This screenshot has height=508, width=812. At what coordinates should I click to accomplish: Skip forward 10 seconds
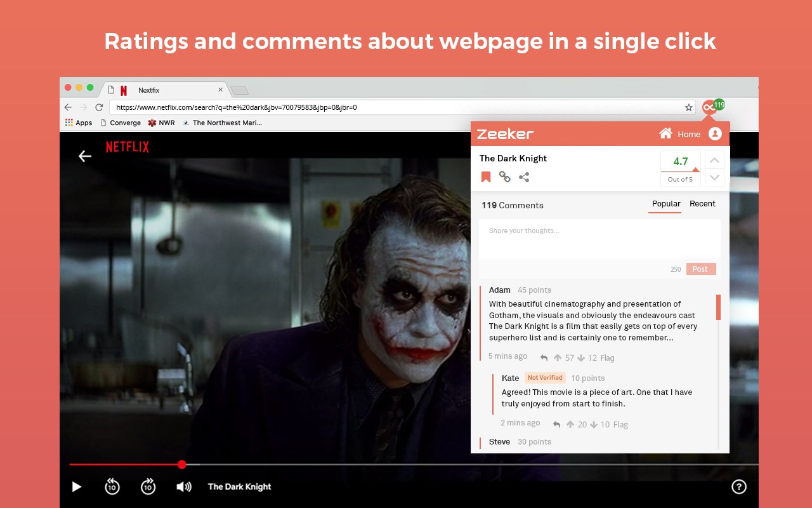pyautogui.click(x=148, y=486)
